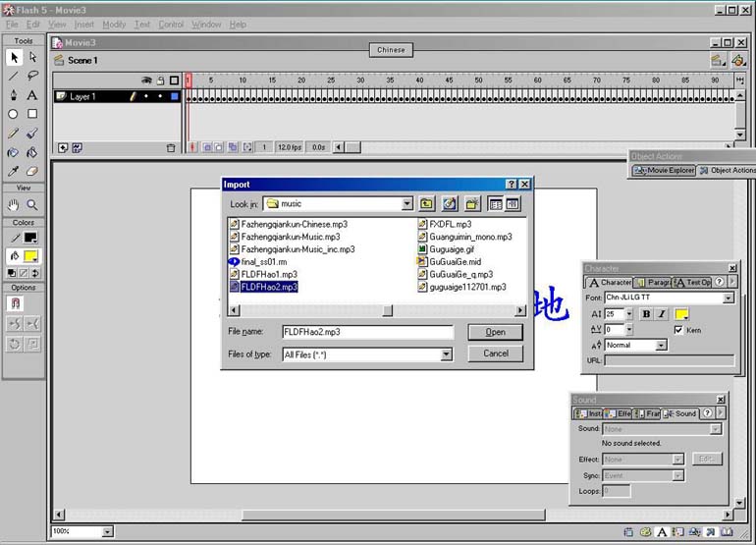Toggle bold in the Character panel

(x=645, y=314)
